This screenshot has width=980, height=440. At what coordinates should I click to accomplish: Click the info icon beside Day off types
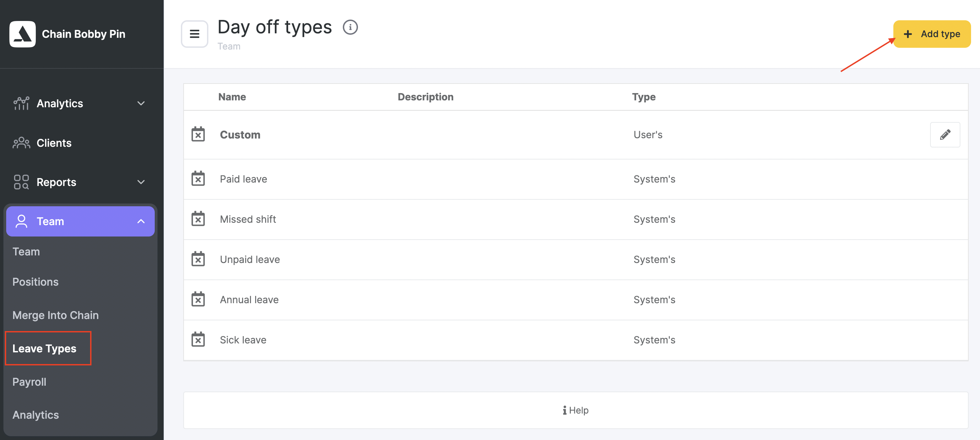point(350,27)
